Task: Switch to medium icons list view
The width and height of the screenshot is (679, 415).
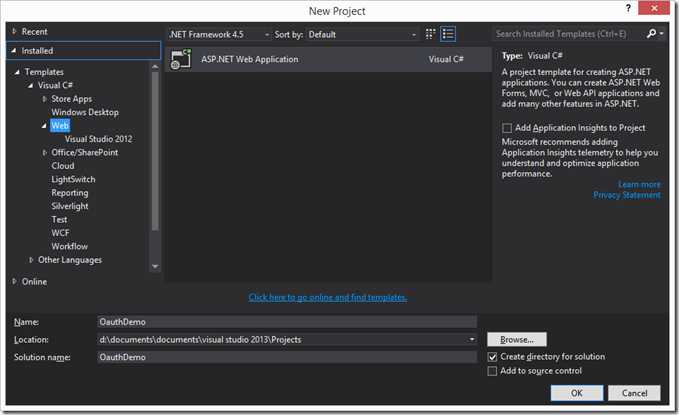Action: (448, 34)
